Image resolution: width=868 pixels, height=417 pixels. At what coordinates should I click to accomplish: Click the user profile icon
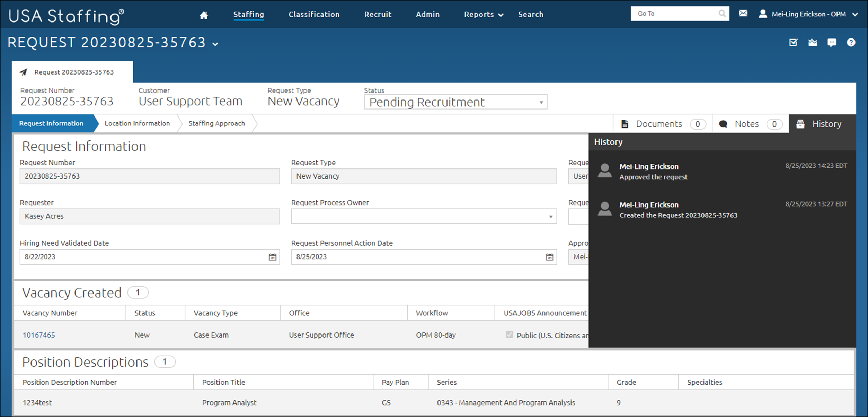tap(763, 14)
